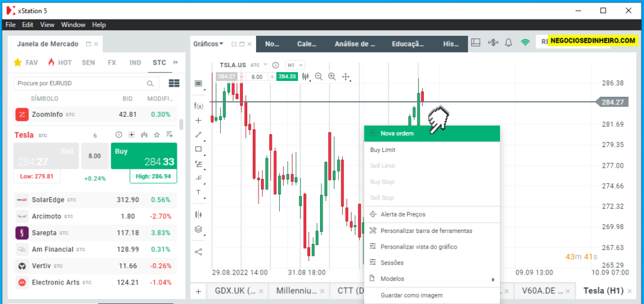Open the workspace layout panel icon
This screenshot has width=644, height=304.
[475, 42]
